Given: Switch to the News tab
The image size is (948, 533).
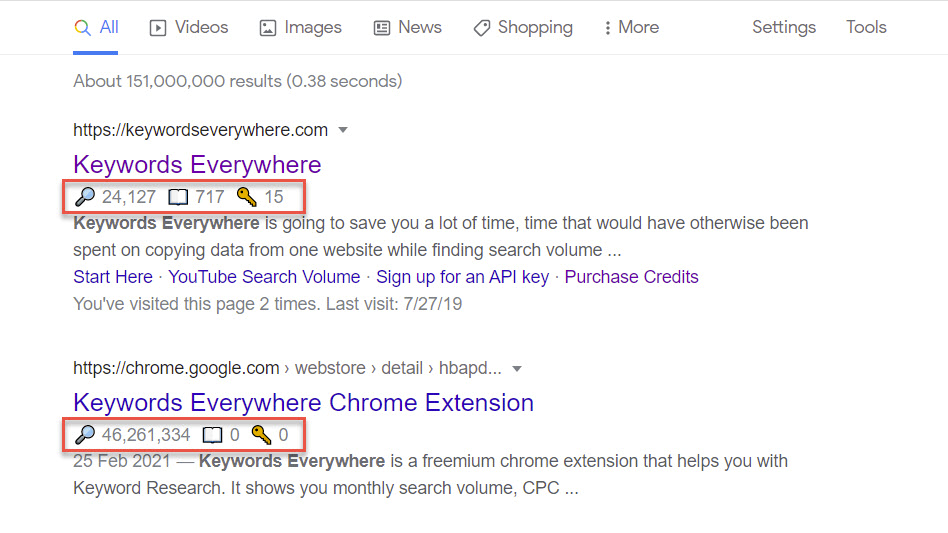Looking at the screenshot, I should pyautogui.click(x=407, y=28).
